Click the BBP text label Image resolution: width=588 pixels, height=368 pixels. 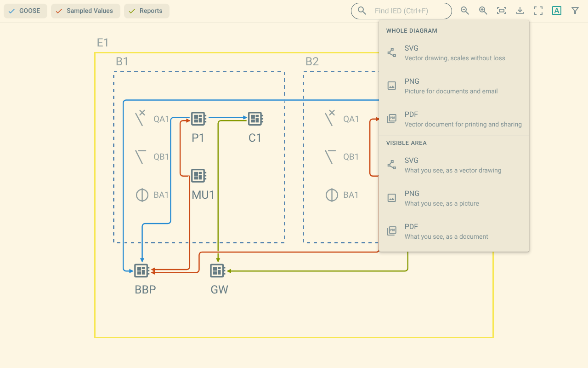pos(146,290)
